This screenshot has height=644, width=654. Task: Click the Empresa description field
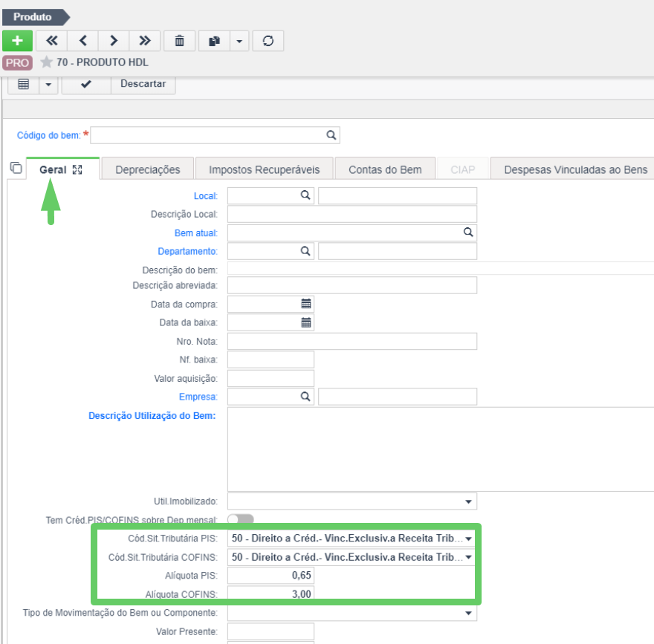click(398, 397)
